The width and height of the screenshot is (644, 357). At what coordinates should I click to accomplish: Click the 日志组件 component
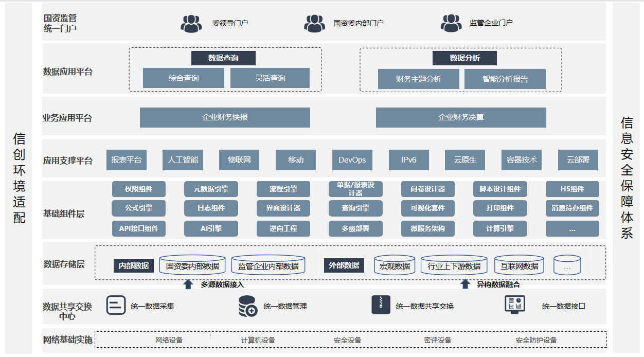pyautogui.click(x=211, y=208)
